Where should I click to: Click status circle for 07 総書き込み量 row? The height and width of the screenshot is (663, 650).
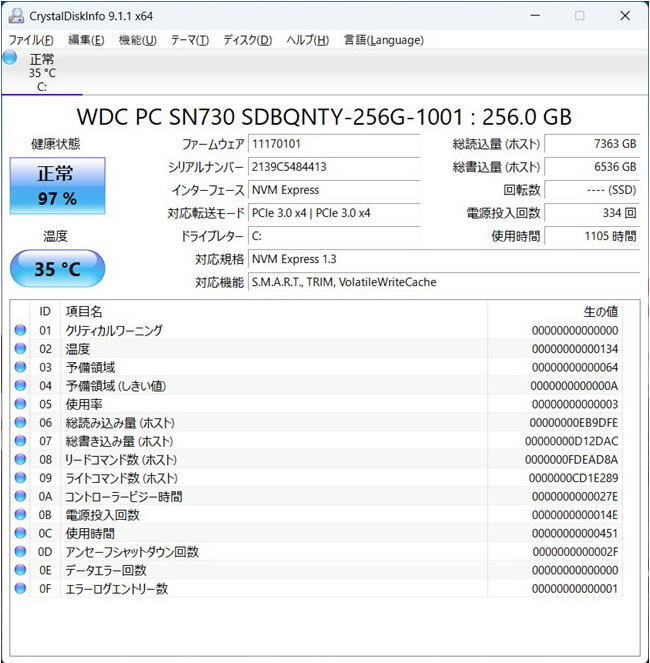pyautogui.click(x=20, y=441)
